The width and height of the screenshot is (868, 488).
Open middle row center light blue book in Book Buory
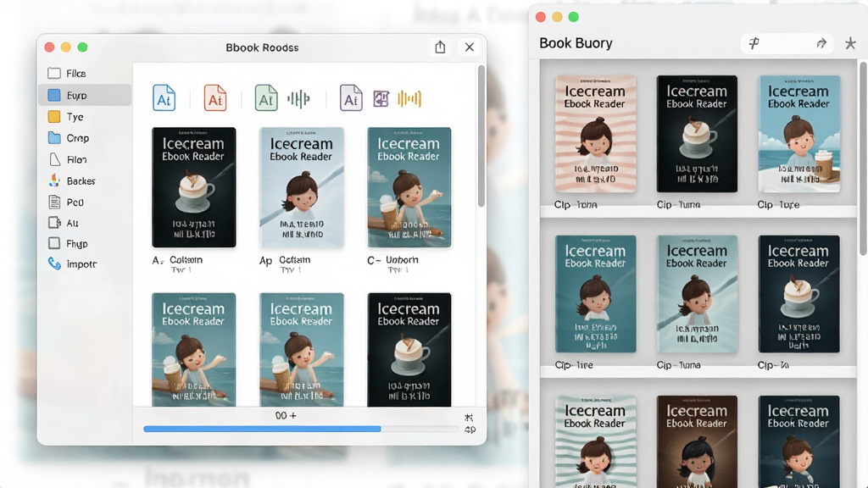[697, 294]
